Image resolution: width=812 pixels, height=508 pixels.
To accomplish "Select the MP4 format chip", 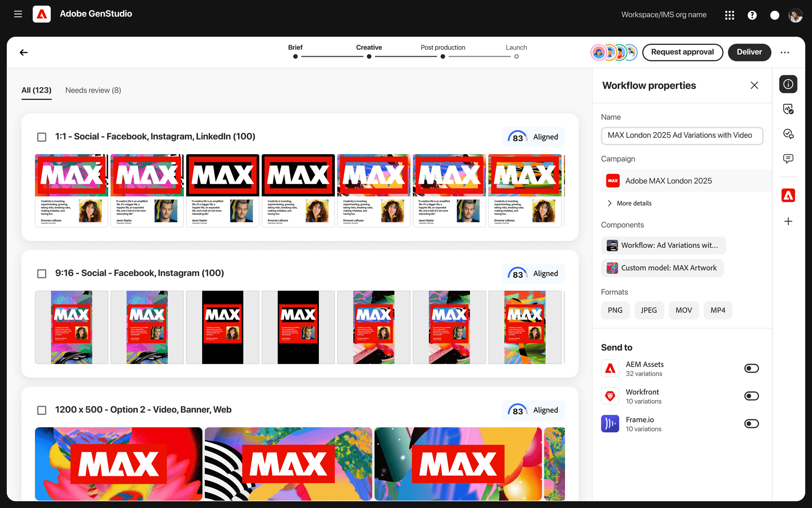I will [x=718, y=310].
